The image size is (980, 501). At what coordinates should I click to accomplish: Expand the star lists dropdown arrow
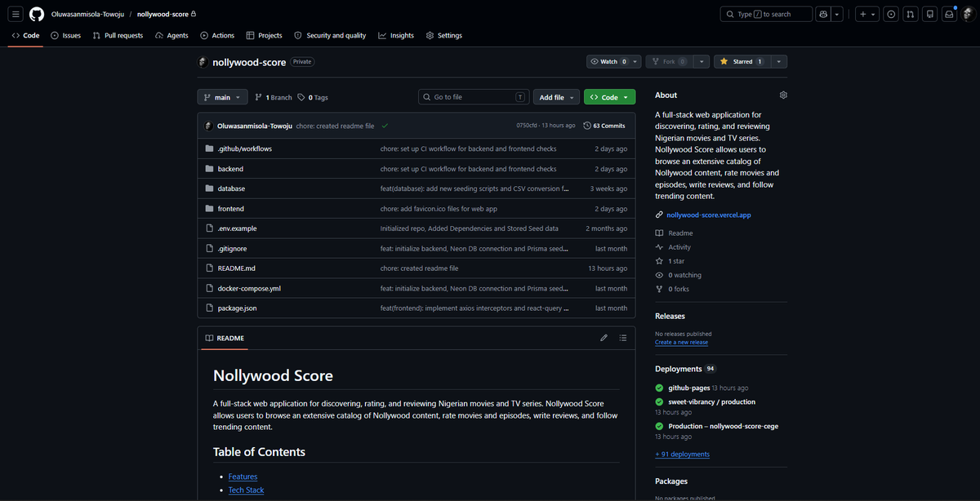pos(780,61)
